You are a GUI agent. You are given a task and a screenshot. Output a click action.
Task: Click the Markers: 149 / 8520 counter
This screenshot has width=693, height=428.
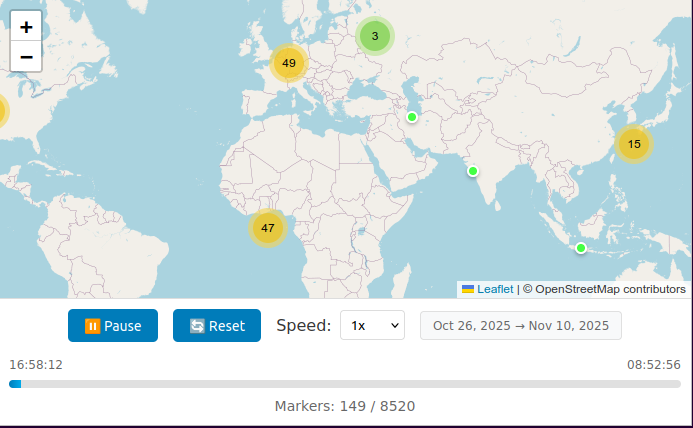[x=345, y=406]
